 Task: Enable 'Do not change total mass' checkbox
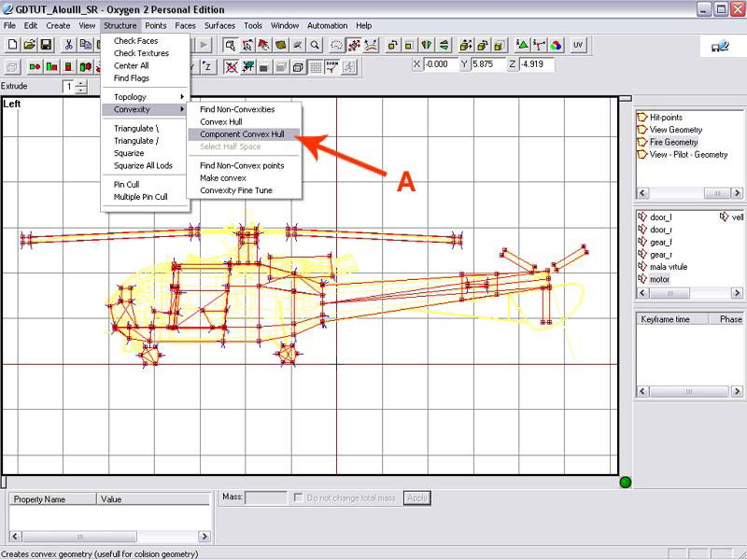(x=299, y=498)
